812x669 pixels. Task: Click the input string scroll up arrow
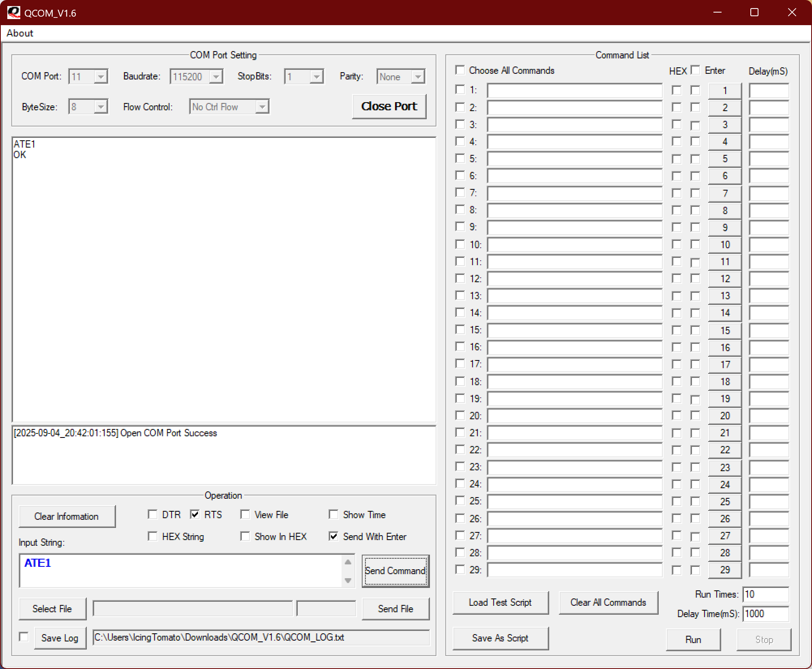coord(348,562)
